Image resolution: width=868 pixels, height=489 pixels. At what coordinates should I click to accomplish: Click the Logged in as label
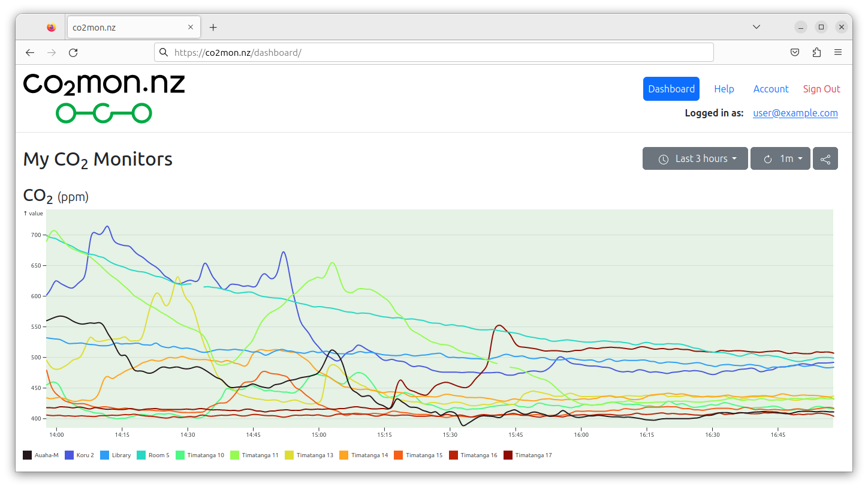coord(714,113)
